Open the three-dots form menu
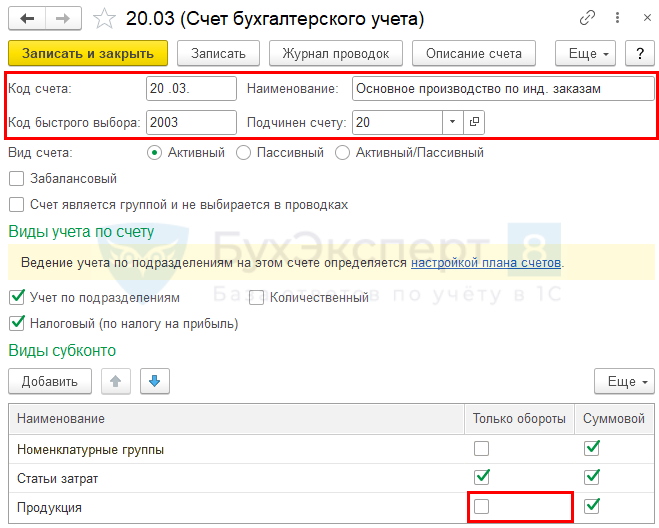 coord(617,18)
